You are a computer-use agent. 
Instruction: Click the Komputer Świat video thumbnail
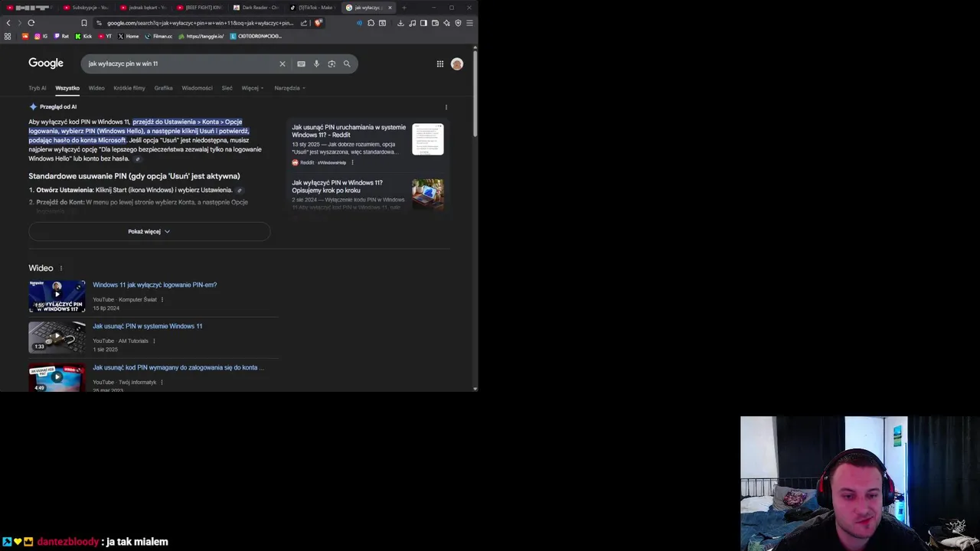pyautogui.click(x=57, y=296)
